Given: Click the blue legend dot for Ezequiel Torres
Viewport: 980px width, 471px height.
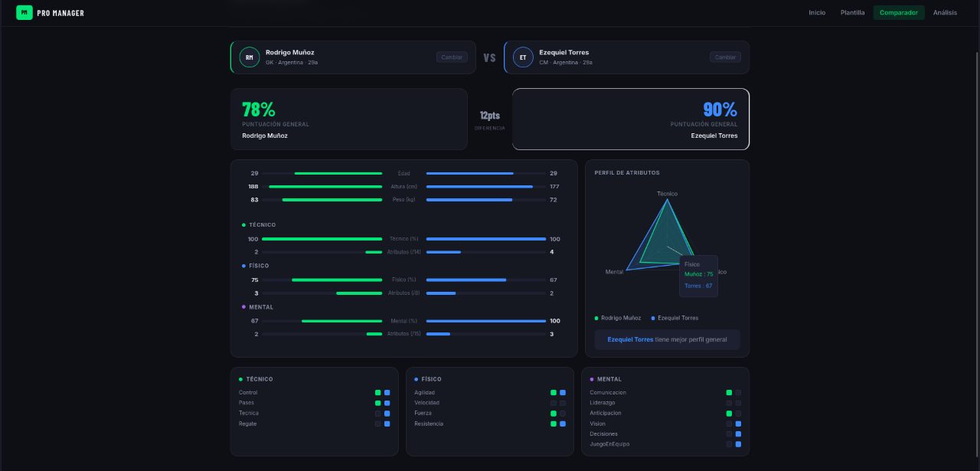Looking at the screenshot, I should coord(653,318).
